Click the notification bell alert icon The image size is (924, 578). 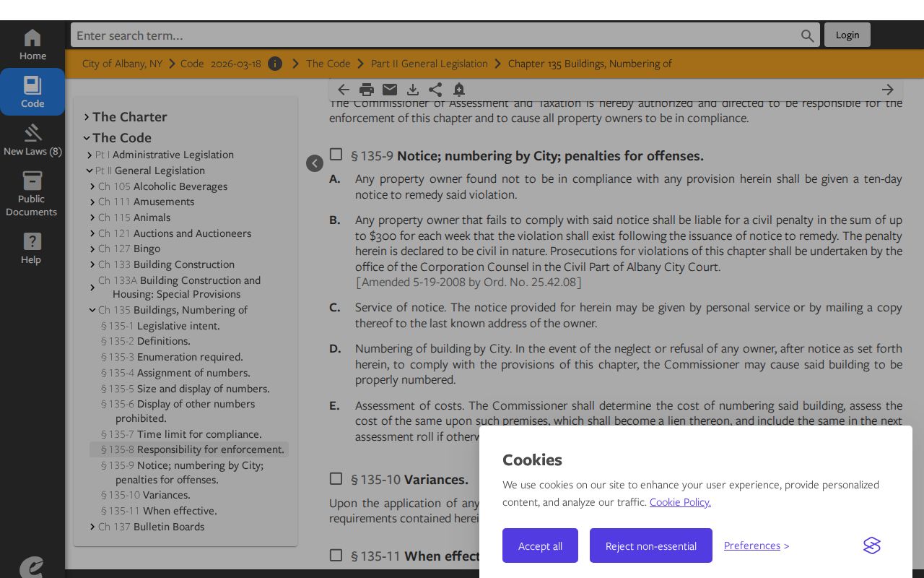pyautogui.click(x=459, y=90)
